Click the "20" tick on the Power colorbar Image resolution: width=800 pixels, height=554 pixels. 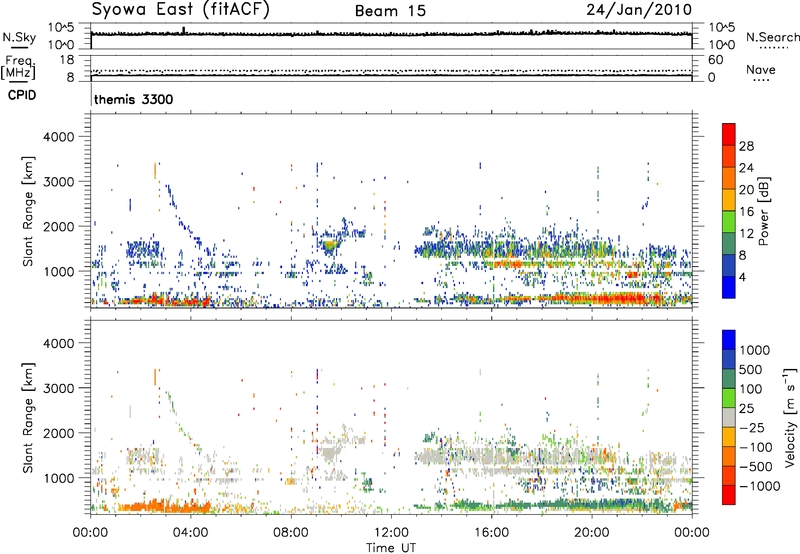tap(746, 190)
